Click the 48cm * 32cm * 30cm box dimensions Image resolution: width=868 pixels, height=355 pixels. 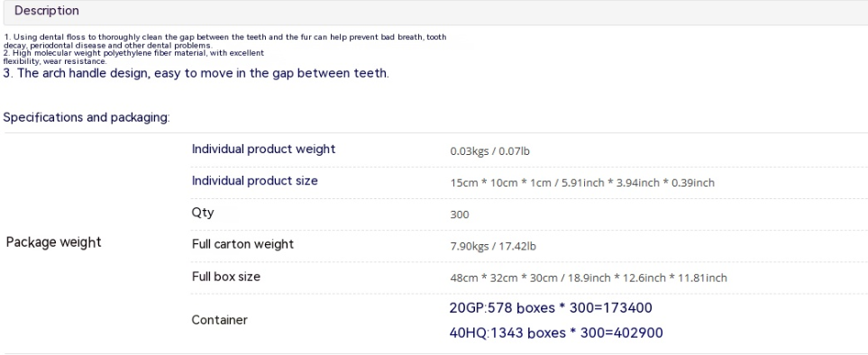coord(589,278)
